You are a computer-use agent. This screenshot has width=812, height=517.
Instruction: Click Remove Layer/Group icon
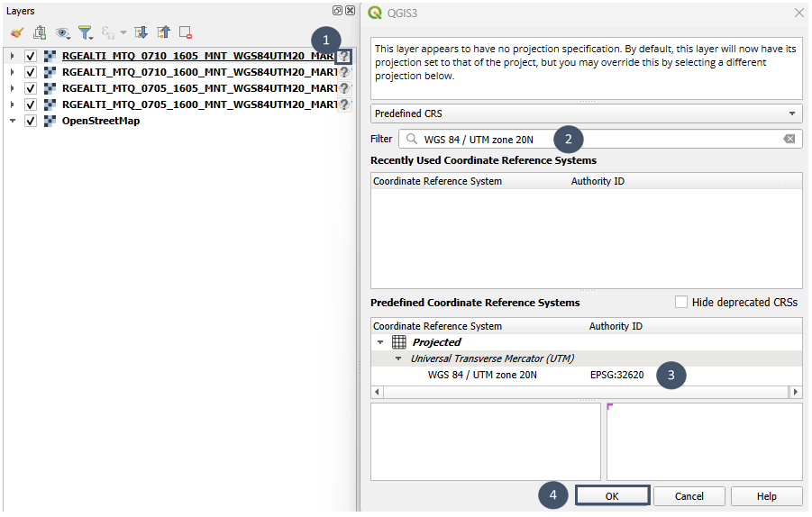(186, 32)
